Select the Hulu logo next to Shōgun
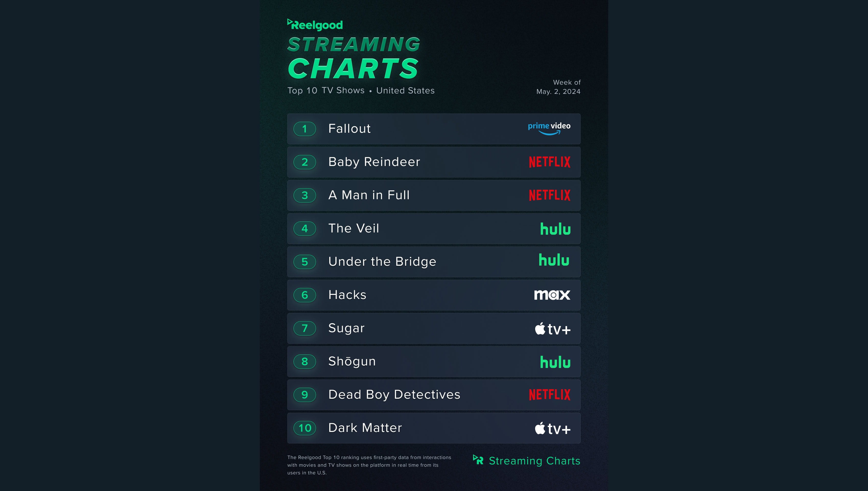This screenshot has width=868, height=491. click(x=555, y=362)
